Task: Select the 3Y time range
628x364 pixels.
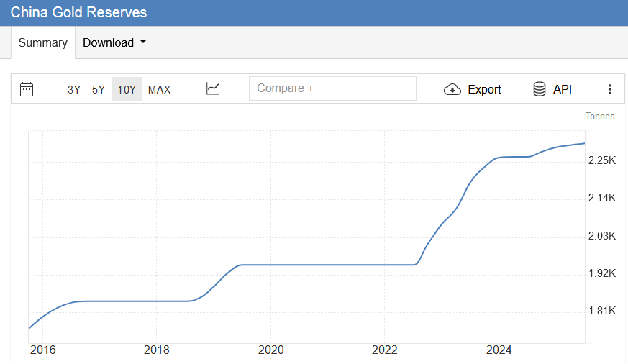Action: click(x=74, y=89)
